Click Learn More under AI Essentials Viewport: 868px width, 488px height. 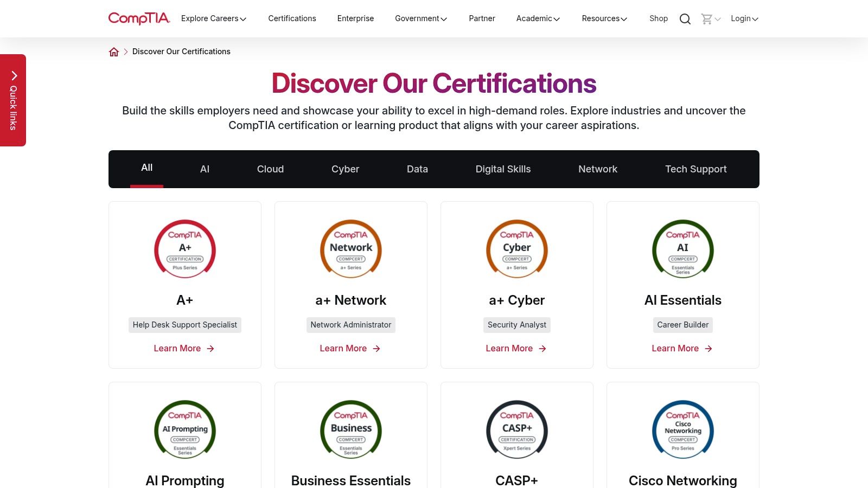(682, 348)
